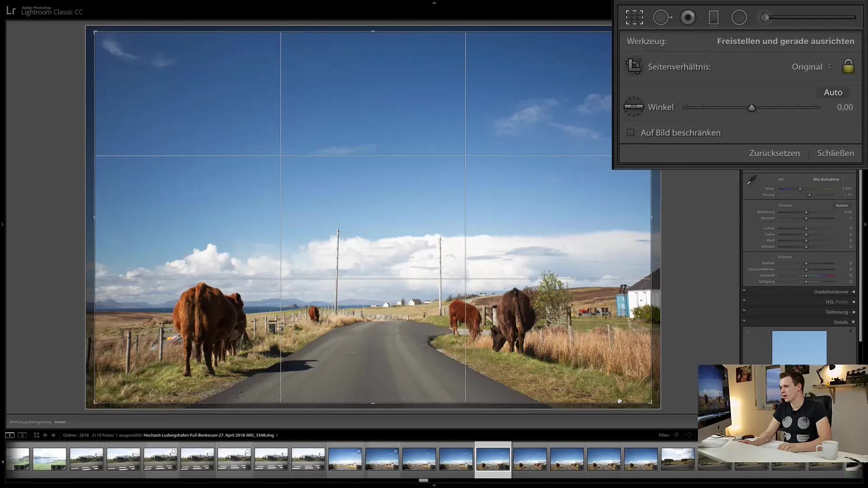Click the Details preview target picker icon
Screen dimensions: 868x488
[748, 332]
